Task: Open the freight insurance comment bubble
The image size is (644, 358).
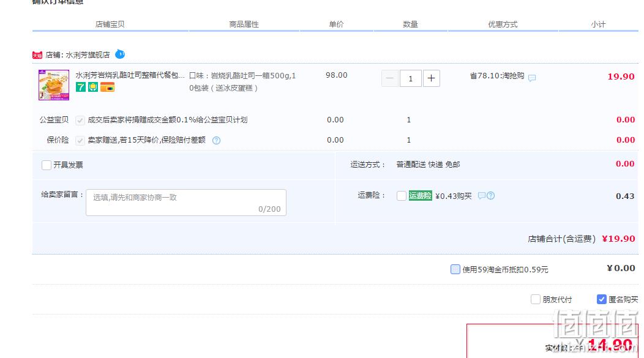Action: (x=482, y=196)
